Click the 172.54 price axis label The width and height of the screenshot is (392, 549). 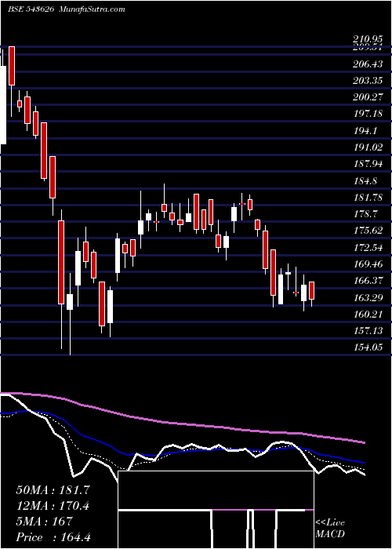tap(368, 247)
